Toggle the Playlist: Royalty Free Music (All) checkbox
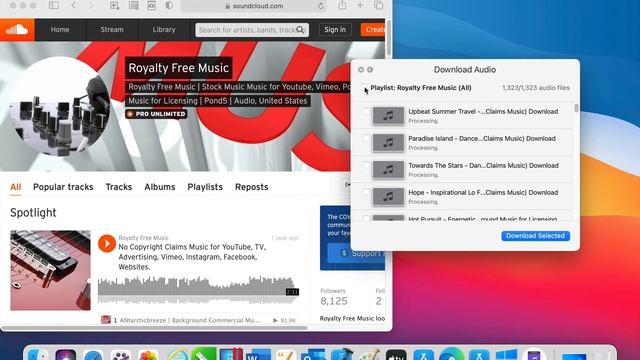Image resolution: width=640 pixels, height=360 pixels. click(x=364, y=88)
